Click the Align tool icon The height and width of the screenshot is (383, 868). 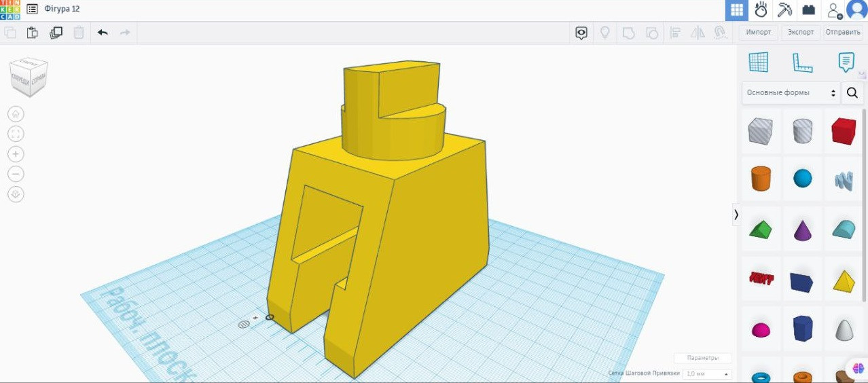(675, 33)
